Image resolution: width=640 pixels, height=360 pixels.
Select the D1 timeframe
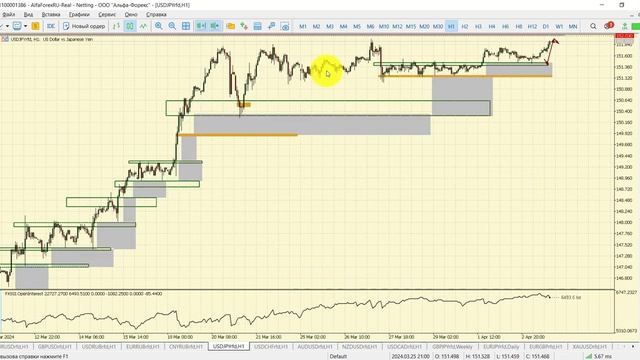click(546, 26)
